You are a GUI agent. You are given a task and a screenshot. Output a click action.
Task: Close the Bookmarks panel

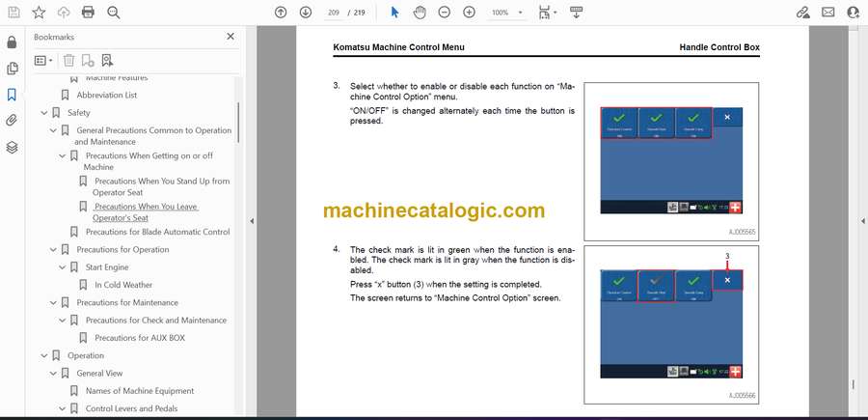click(231, 37)
